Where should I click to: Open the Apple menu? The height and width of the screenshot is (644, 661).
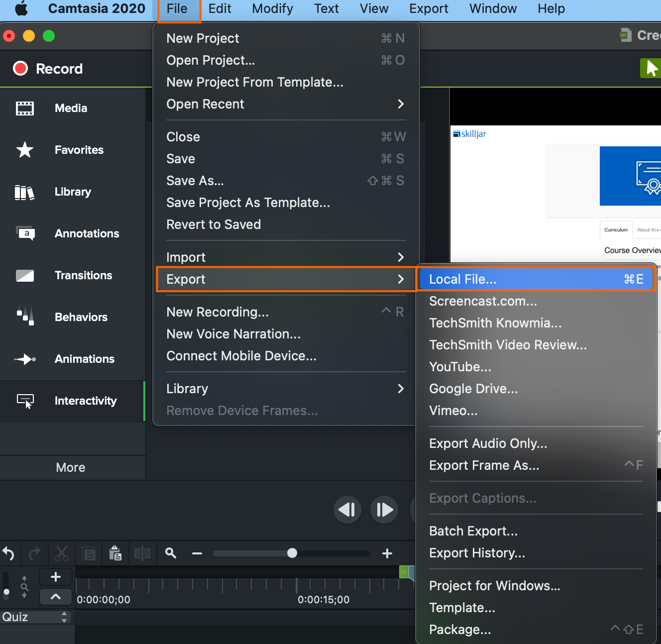(x=21, y=8)
